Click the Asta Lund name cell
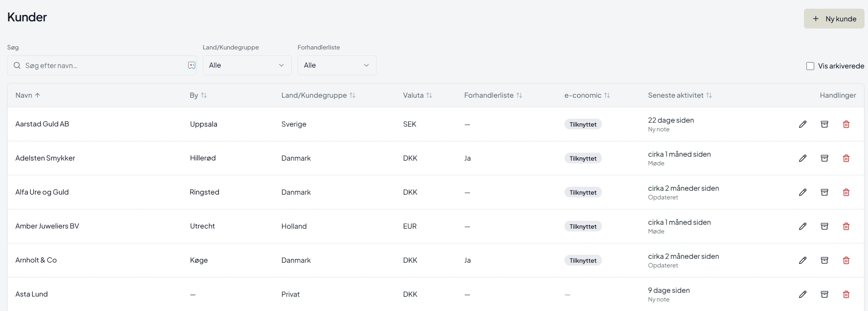 [32, 294]
